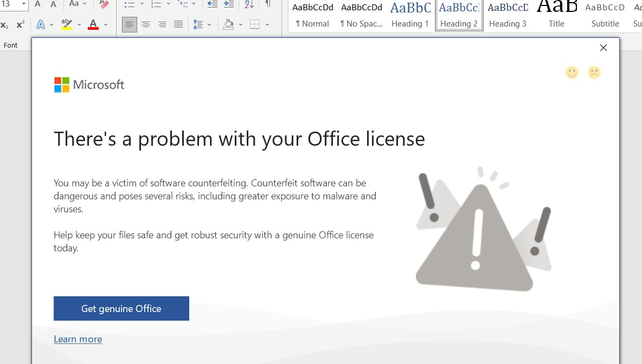Sort text with the A-Z icon
Image resolution: width=642 pixels, height=364 pixels.
[x=249, y=4]
